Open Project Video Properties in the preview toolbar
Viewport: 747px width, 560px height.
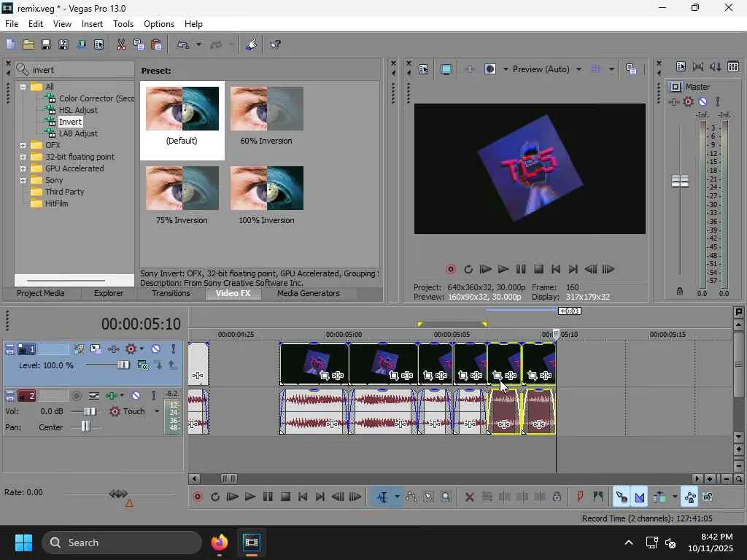coord(424,69)
